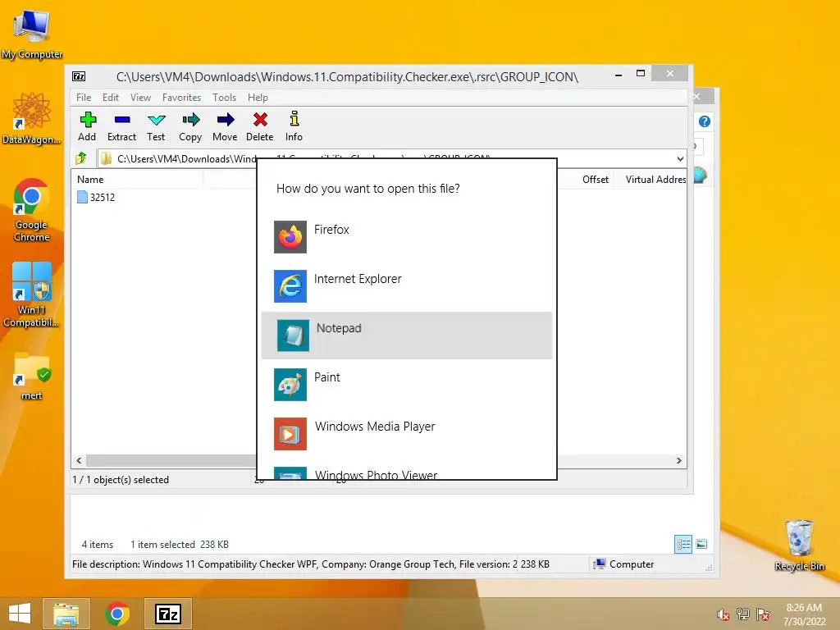Expand the address bar path dropdown
Screen dimensions: 840x630
680,158
